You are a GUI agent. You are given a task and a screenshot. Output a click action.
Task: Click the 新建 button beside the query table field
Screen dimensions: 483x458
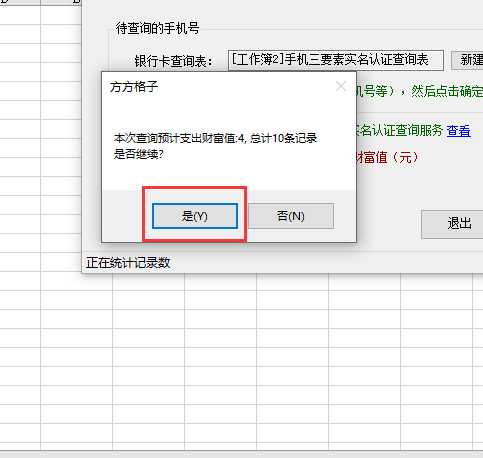467,60
